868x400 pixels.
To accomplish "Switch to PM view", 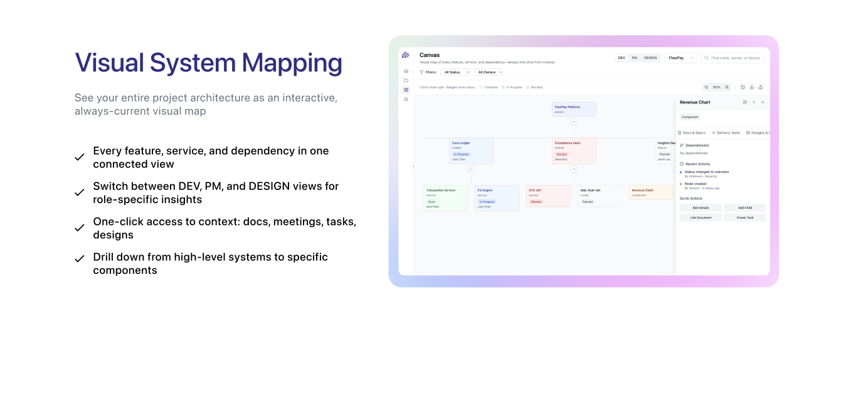I will (x=635, y=58).
